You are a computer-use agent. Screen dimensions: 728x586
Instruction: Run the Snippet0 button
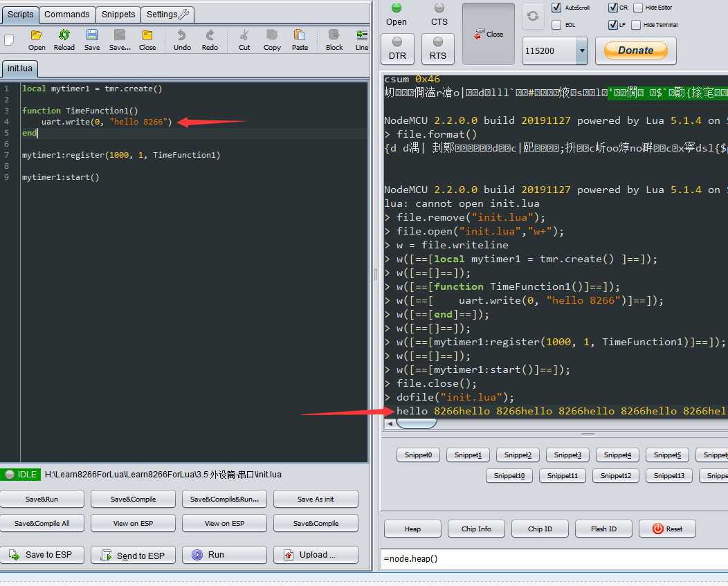pyautogui.click(x=418, y=455)
